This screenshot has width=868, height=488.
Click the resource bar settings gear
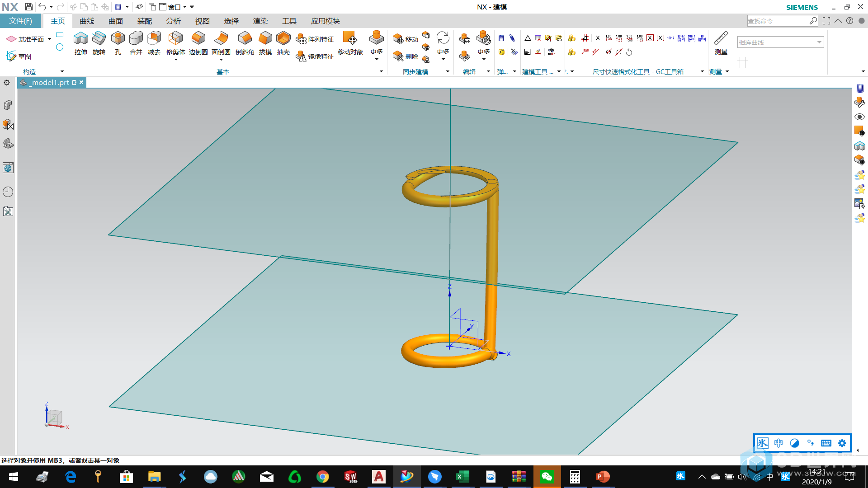coord(7,83)
